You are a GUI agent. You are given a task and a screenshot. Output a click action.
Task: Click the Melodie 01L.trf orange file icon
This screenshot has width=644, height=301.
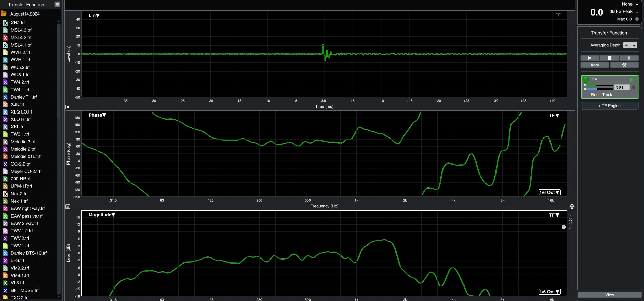coord(5,156)
